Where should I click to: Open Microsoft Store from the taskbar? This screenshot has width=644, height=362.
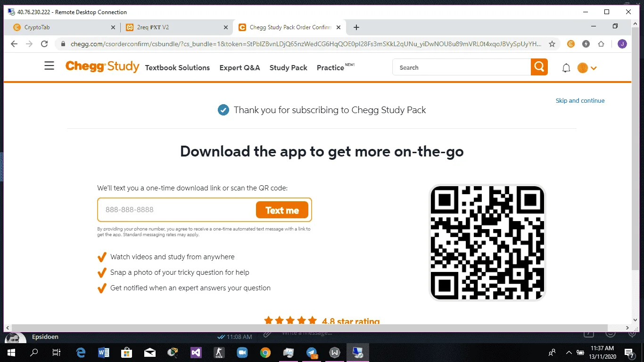coord(127,352)
